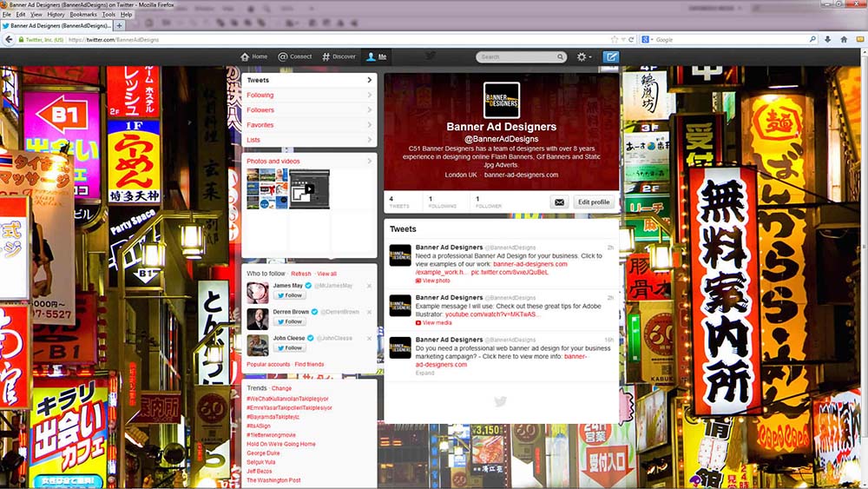
Task: View the 1 Following count
Action: click(443, 202)
